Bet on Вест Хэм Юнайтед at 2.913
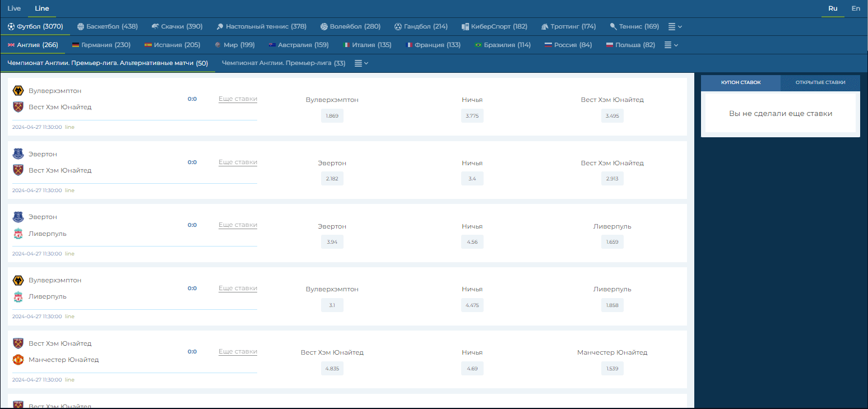Image resolution: width=868 pixels, height=409 pixels. [x=612, y=179]
